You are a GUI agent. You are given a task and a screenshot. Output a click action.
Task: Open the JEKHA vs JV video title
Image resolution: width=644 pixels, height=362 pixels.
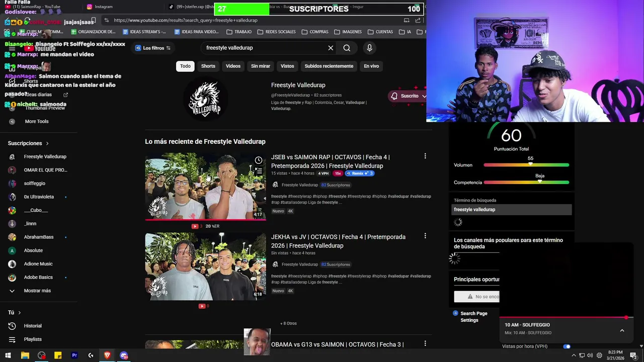(x=338, y=241)
